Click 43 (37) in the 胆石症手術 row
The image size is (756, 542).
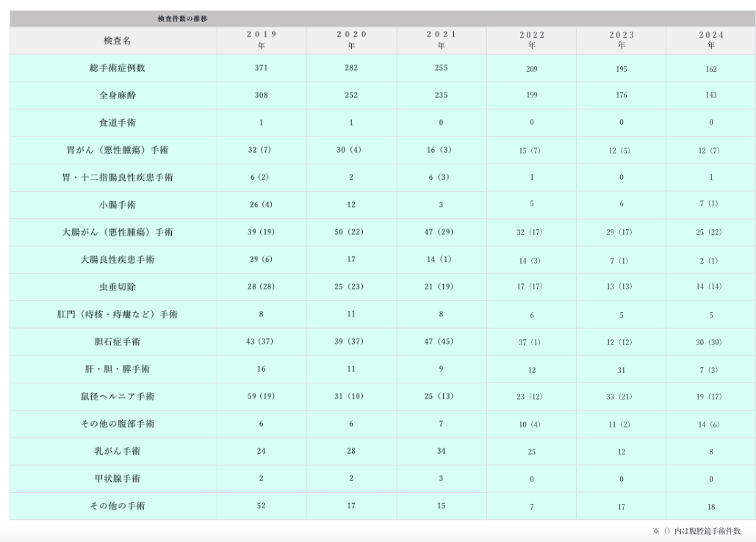(x=259, y=342)
